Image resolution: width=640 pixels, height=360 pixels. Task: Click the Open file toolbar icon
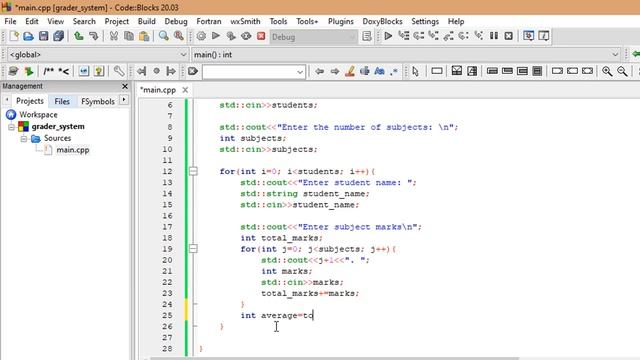point(28,36)
